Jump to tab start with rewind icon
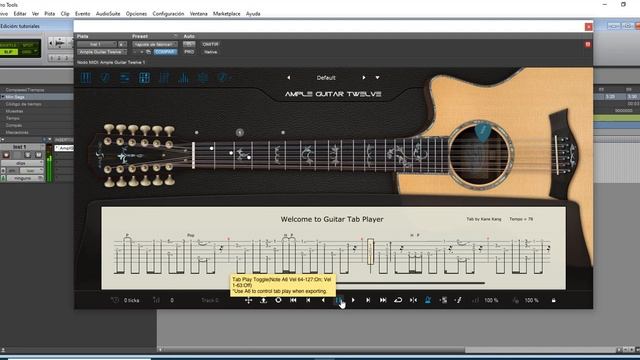Image resolution: width=640 pixels, height=360 pixels. click(x=293, y=300)
